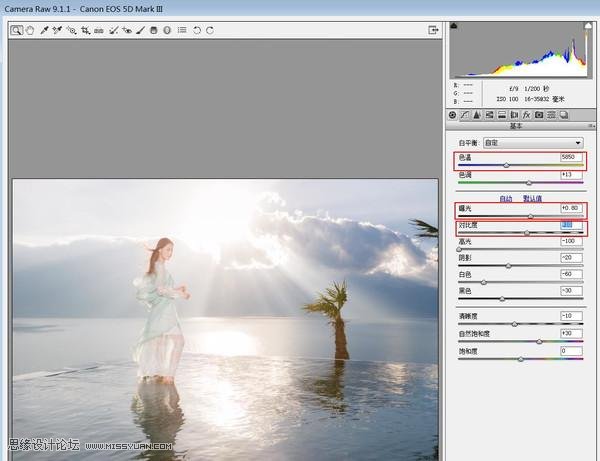Click the 色温 temperature slider handle
This screenshot has height=461, width=600.
pyautogui.click(x=506, y=165)
